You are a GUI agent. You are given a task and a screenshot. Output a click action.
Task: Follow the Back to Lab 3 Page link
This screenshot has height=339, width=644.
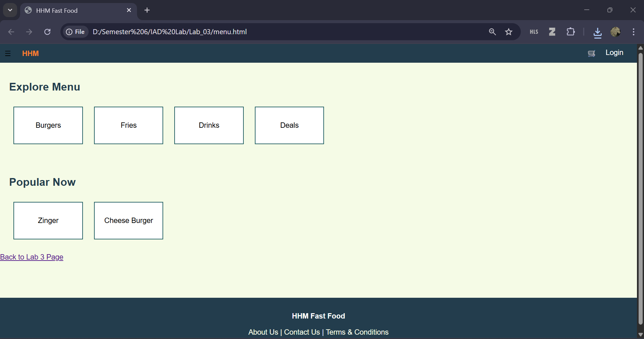[x=32, y=257]
